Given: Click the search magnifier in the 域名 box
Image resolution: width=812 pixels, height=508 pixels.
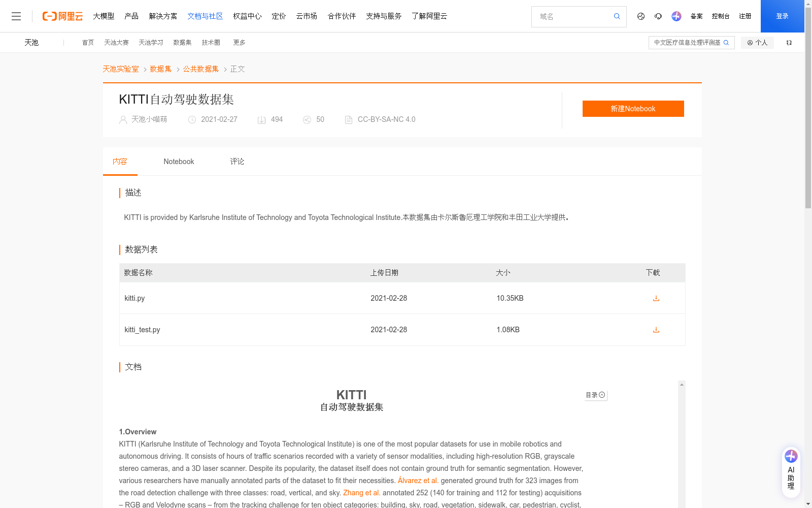Looking at the screenshot, I should 617,16.
